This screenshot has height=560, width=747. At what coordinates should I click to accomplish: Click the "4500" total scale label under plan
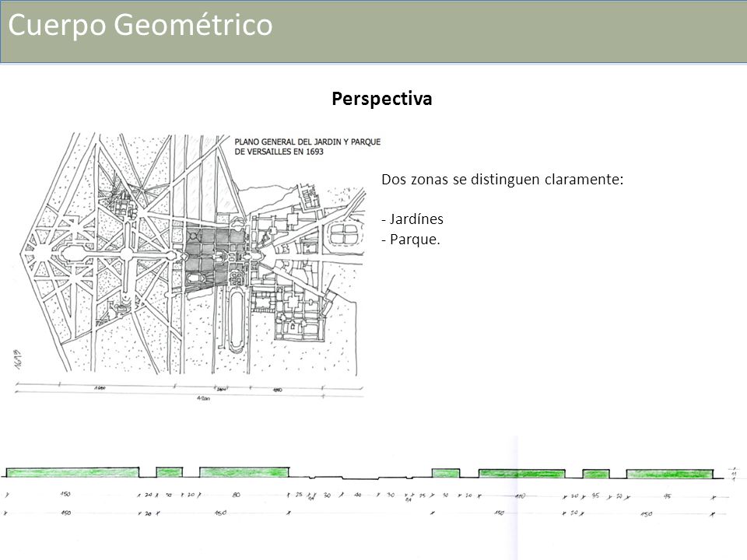pyautogui.click(x=203, y=398)
